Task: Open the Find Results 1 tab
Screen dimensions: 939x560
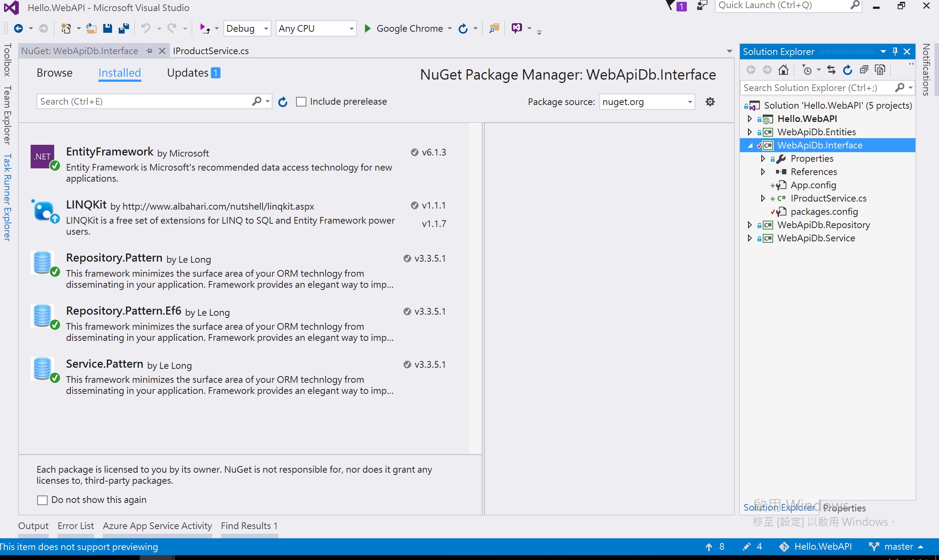Action: 249,526
